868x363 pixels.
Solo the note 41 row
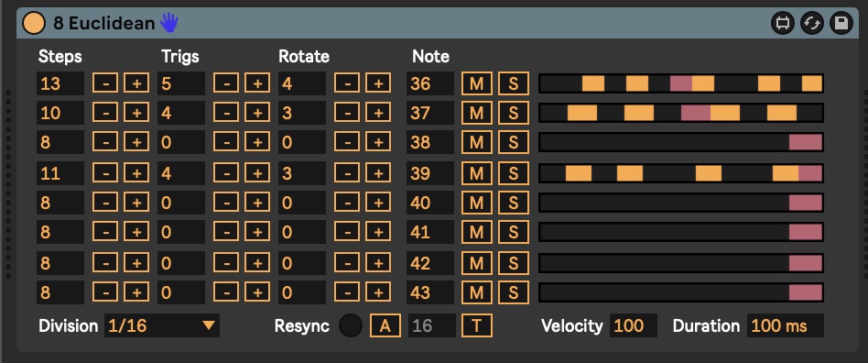point(513,232)
